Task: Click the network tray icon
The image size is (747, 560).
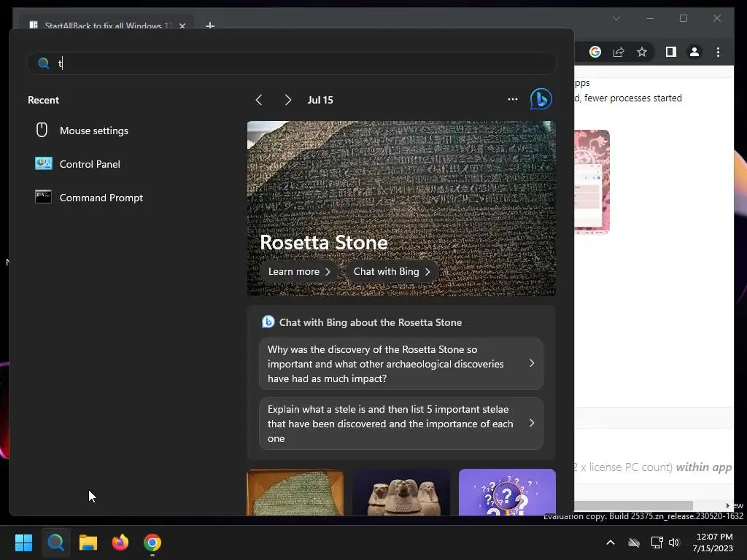Action: [x=657, y=542]
